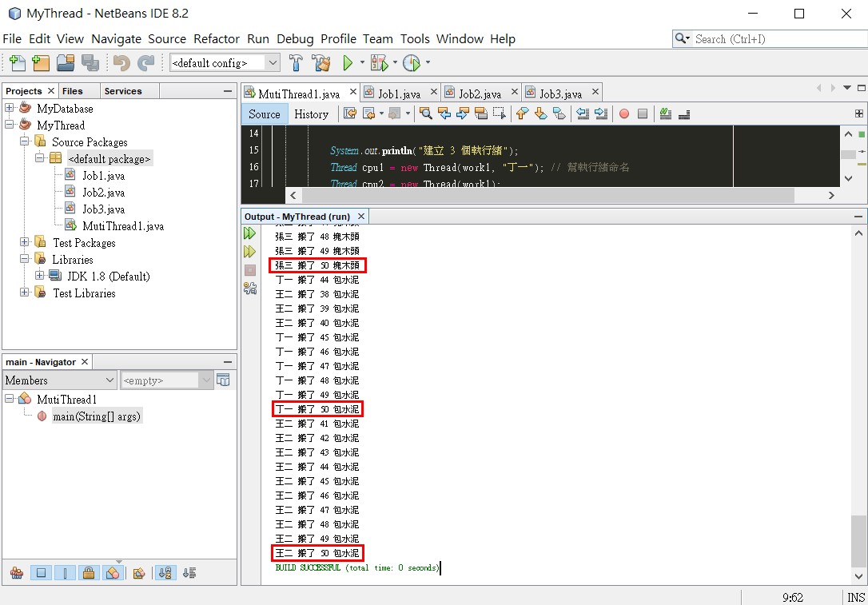Toggle Rectangular Selection in editor toolbar
The width and height of the screenshot is (868, 605).
point(499,113)
